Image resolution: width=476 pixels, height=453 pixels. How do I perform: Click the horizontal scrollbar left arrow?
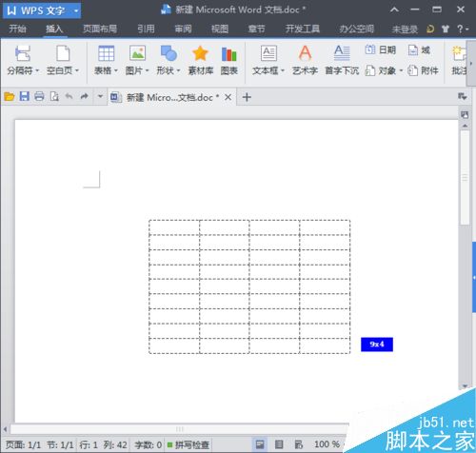pos(6,429)
